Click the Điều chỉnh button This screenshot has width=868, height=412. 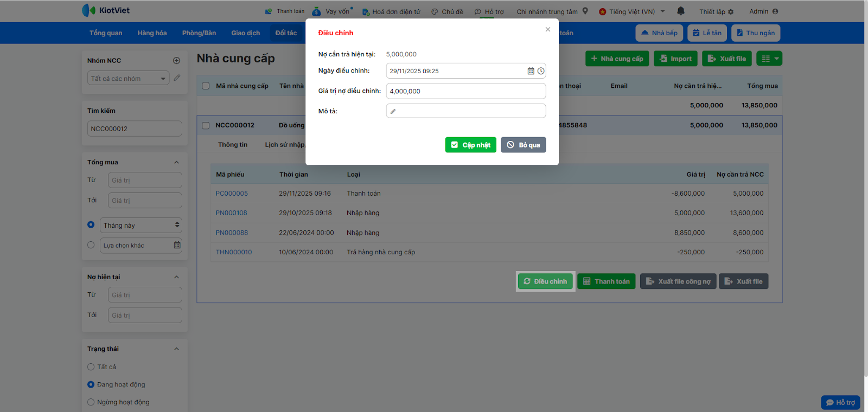coord(545,281)
